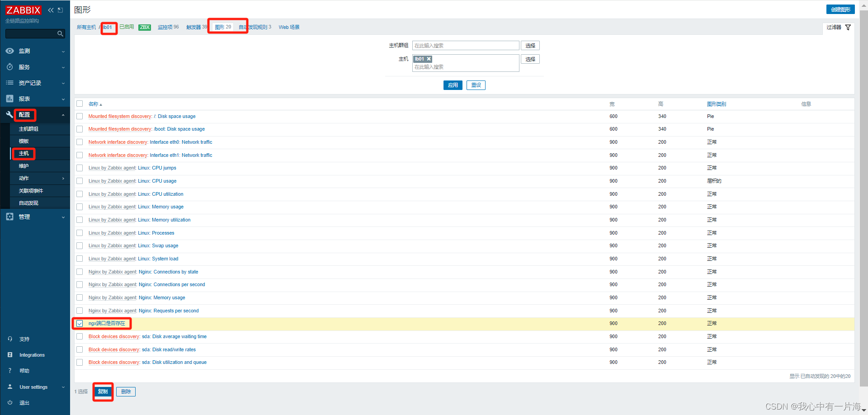The image size is (868, 415).
Task: Click 选择 next to 主机 field
Action: tap(530, 59)
